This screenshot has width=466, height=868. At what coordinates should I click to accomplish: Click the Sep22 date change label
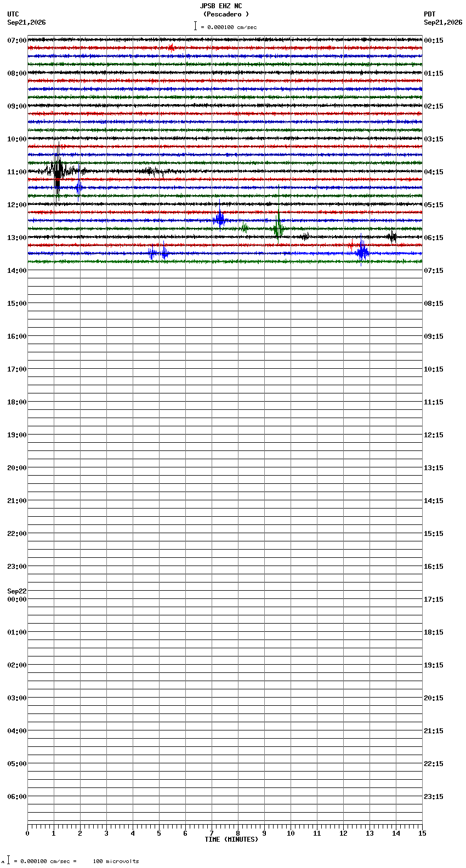17,591
